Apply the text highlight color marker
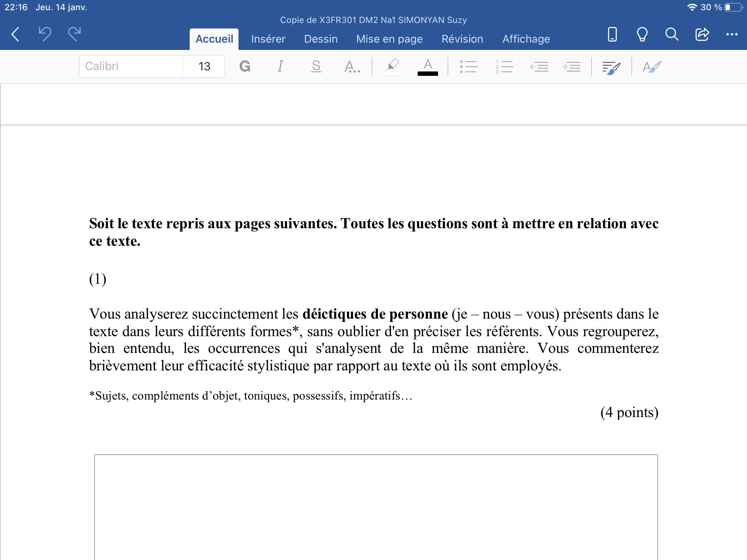 (x=392, y=66)
